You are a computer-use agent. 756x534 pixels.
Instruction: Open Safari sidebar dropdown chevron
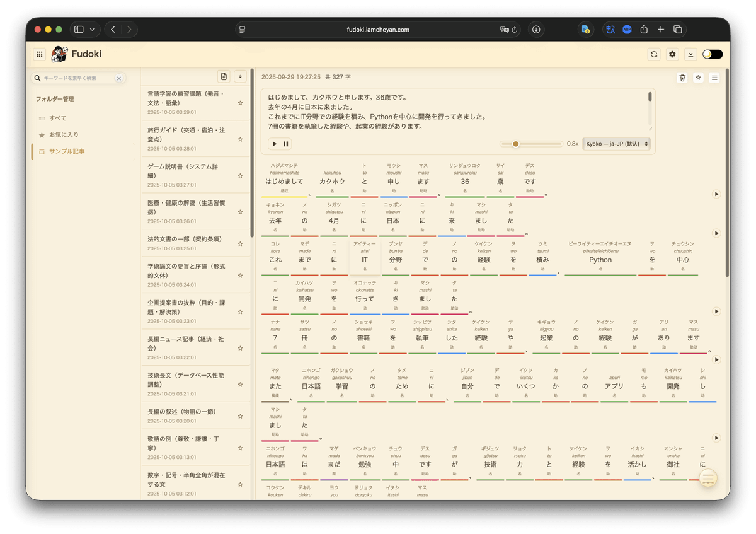click(x=92, y=30)
